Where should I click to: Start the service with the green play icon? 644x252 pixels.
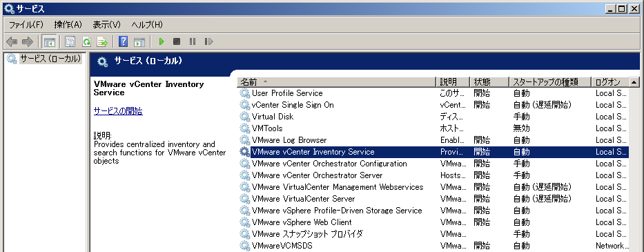[x=162, y=41]
